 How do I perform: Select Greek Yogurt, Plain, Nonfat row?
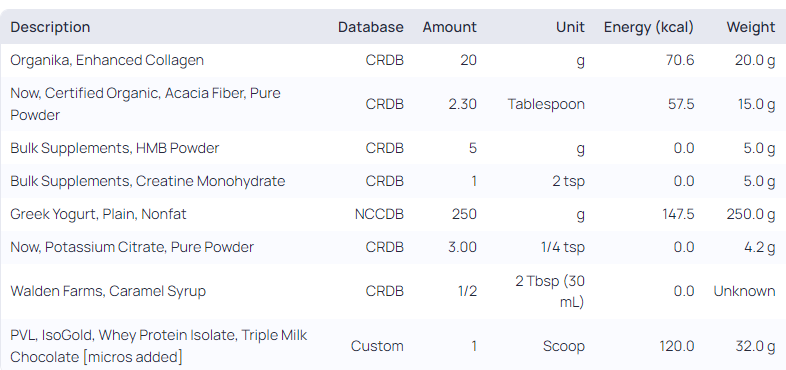click(393, 214)
